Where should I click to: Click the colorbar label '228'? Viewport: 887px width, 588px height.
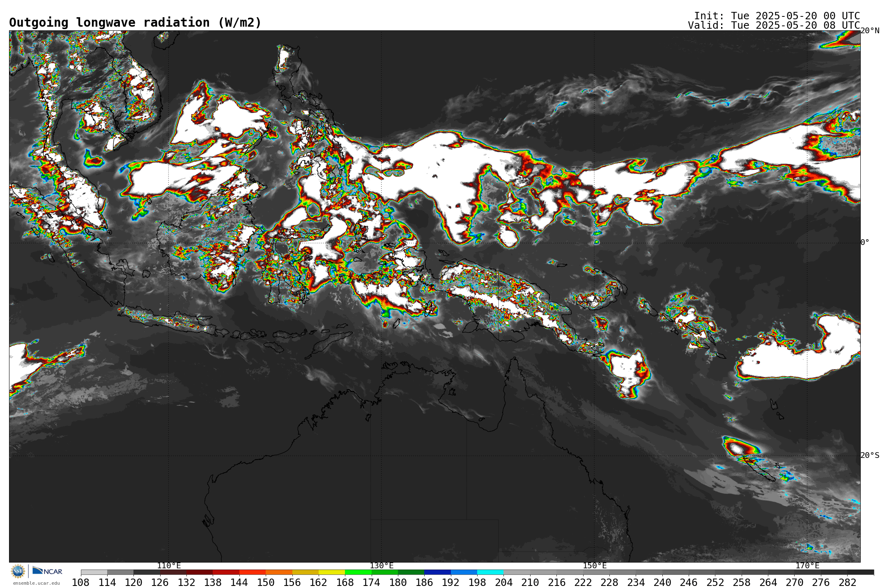[609, 583]
